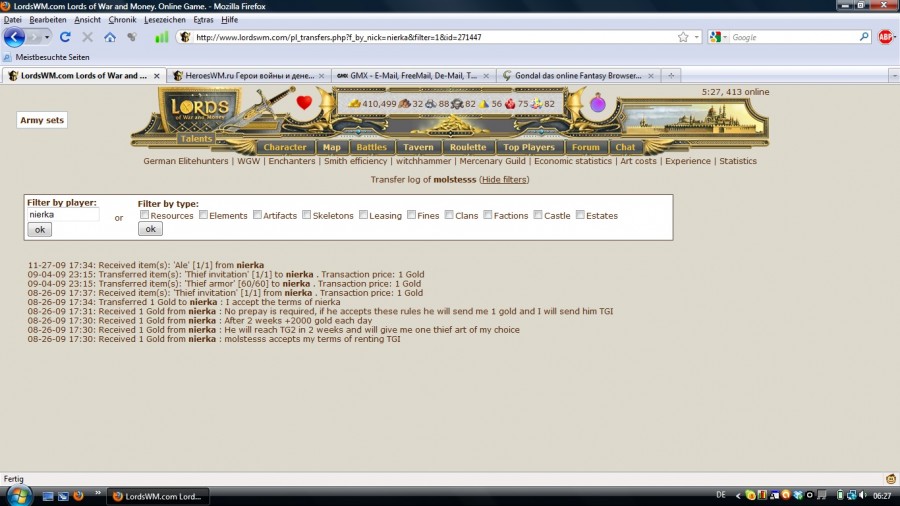Image resolution: width=900 pixels, height=506 pixels.
Task: Click the green signal bars toolbar icon
Action: point(161,37)
